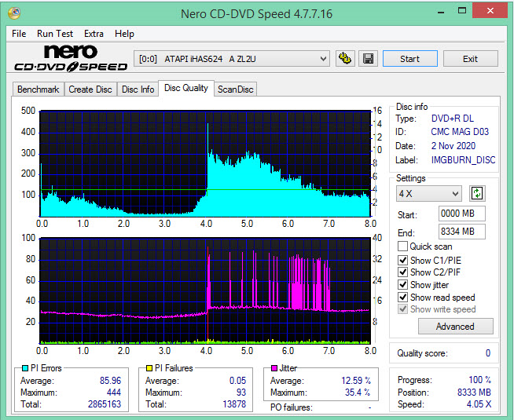This screenshot has width=514, height=420.
Task: Click the Start position 0000 MB field
Action: [x=462, y=214]
